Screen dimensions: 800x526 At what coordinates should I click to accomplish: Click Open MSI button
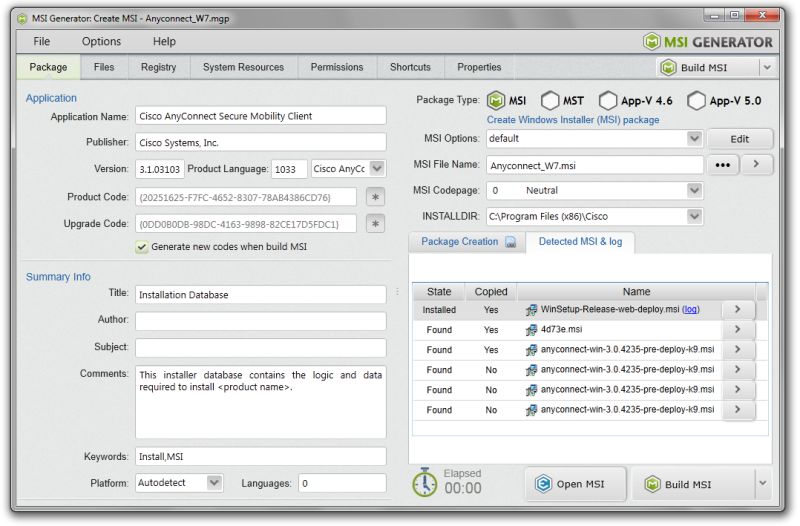(x=575, y=484)
